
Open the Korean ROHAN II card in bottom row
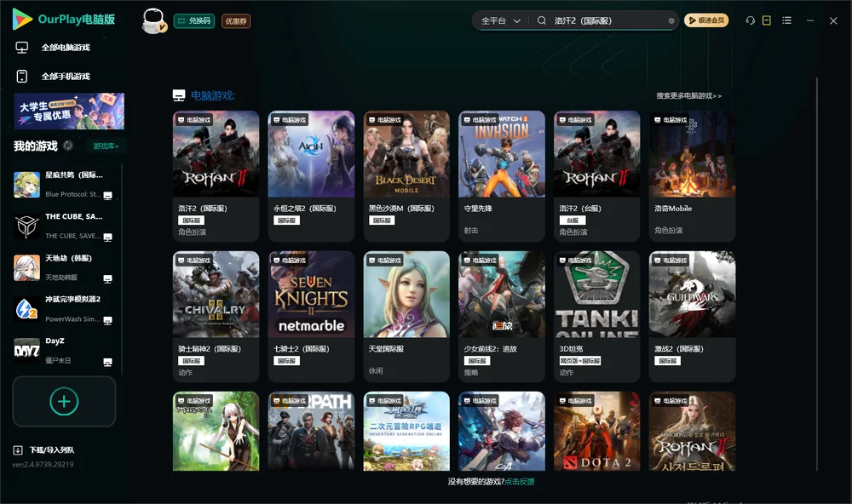pos(692,432)
